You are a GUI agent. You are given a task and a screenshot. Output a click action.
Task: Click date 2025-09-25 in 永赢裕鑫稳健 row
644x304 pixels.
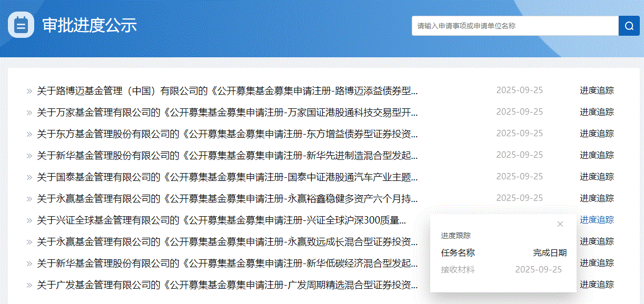coord(519,198)
